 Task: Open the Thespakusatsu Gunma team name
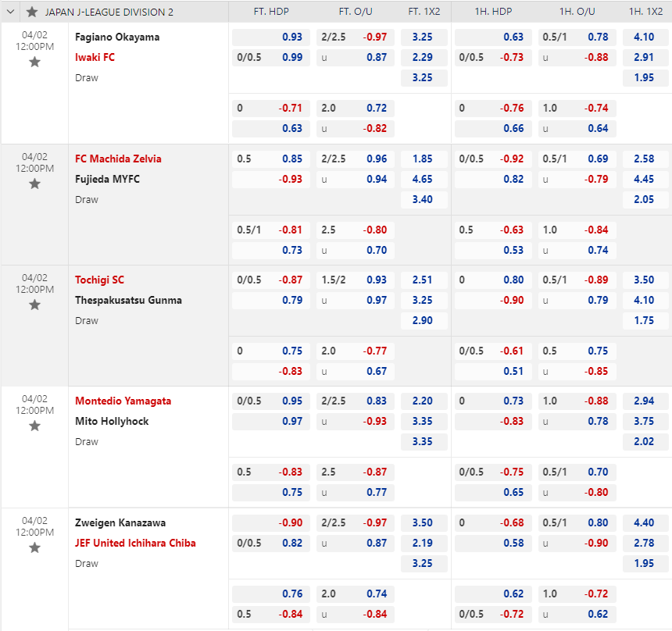click(128, 301)
